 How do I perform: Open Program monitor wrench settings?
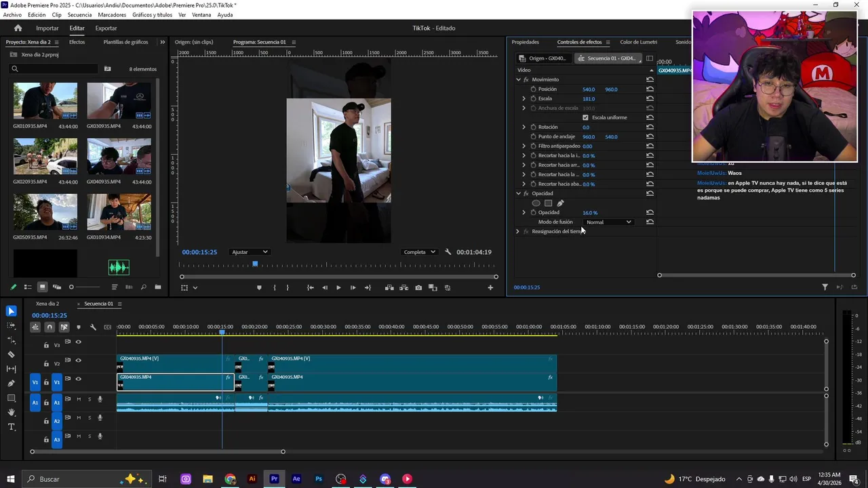pyautogui.click(x=448, y=252)
